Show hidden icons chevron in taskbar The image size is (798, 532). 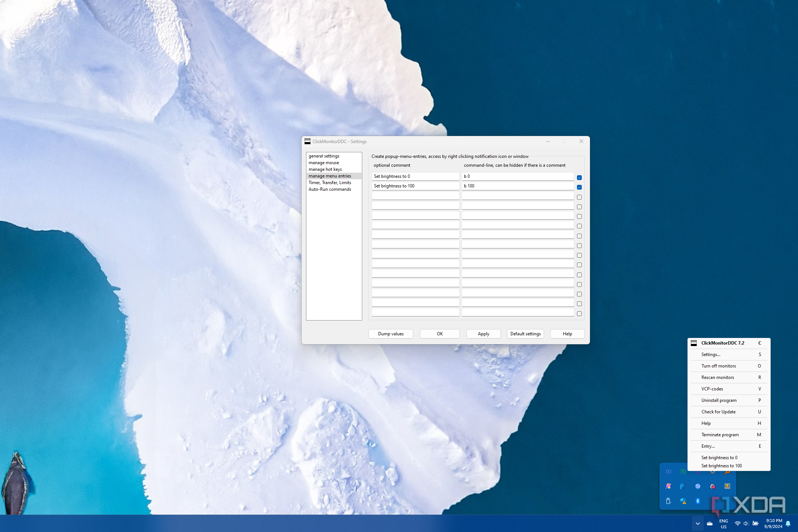pos(697,523)
